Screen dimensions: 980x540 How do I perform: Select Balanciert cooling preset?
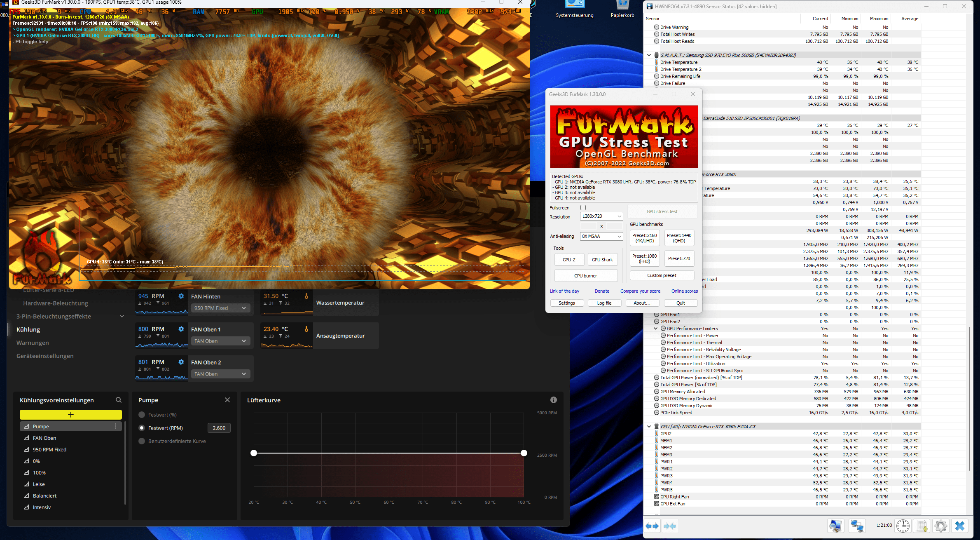tap(71, 495)
